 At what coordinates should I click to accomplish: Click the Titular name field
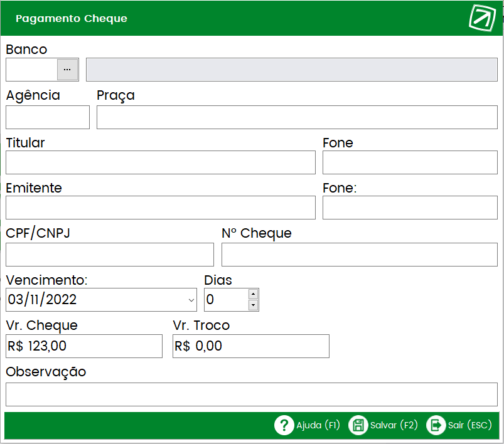pos(161,162)
